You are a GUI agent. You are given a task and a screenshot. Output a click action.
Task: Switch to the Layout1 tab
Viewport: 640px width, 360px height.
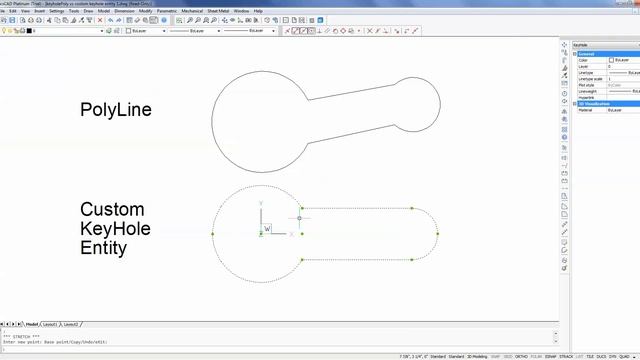50,324
